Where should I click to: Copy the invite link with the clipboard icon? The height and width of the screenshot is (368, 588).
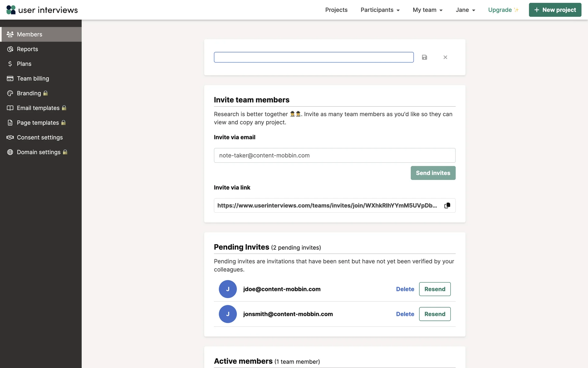click(447, 205)
